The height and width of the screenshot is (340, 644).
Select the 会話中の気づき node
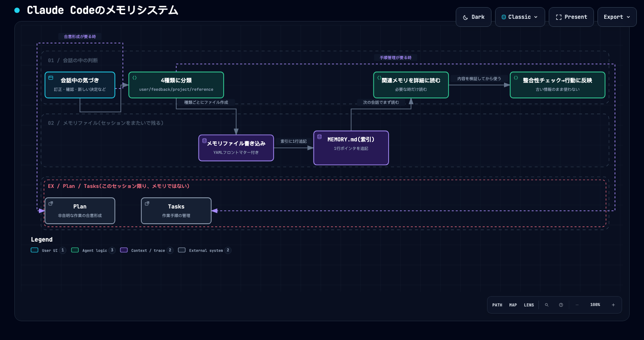[x=80, y=85]
